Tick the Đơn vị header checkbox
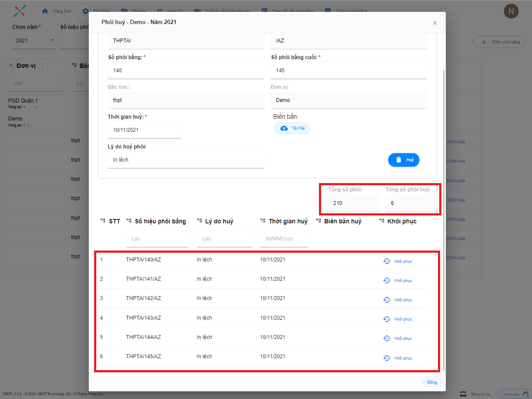The image size is (532, 399). 45,66
